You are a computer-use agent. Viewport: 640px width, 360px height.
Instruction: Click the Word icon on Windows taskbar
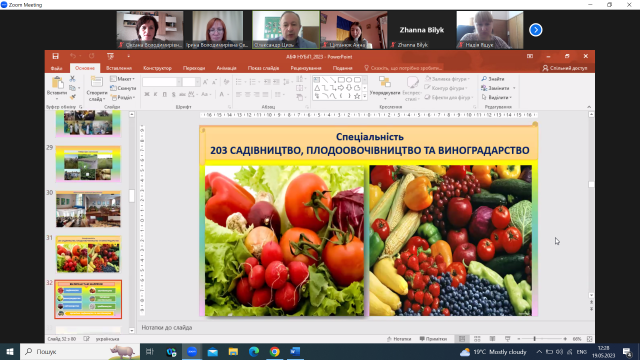[x=295, y=351]
